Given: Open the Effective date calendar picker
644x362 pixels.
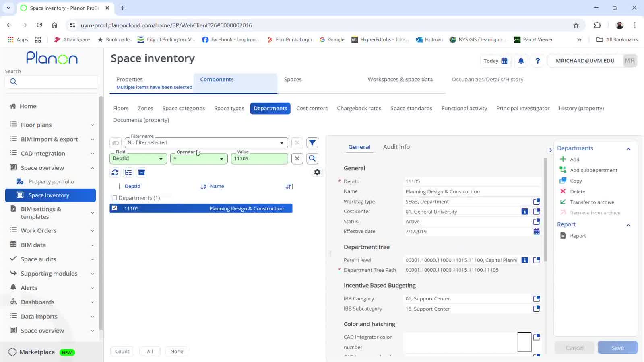Looking at the screenshot, I should pyautogui.click(x=536, y=232).
